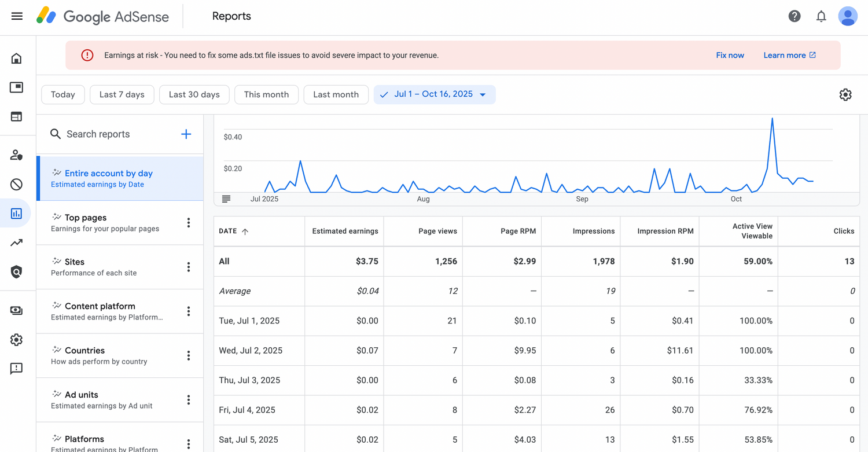The height and width of the screenshot is (452, 868).
Task: Add new report with plus icon
Action: 186,134
